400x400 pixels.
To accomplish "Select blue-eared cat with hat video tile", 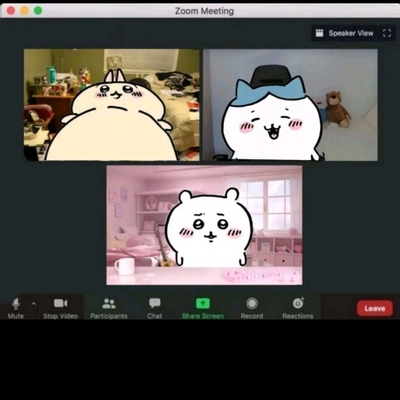I will tap(290, 105).
